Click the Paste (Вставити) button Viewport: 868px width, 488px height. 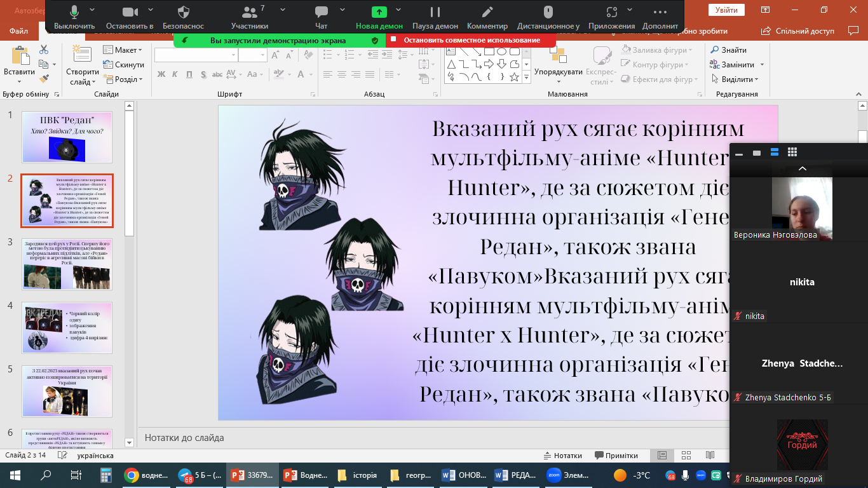pos(19,64)
